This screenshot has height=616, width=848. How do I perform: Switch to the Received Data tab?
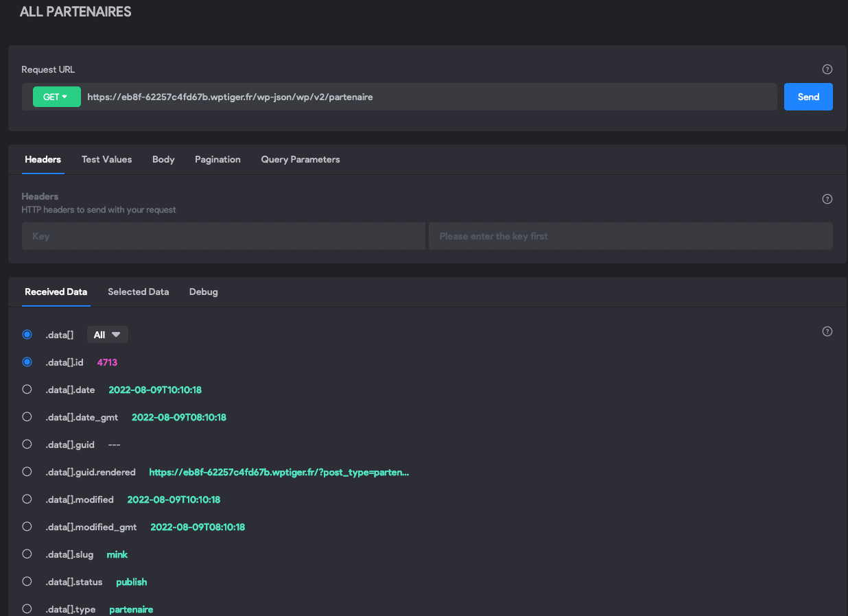point(56,292)
